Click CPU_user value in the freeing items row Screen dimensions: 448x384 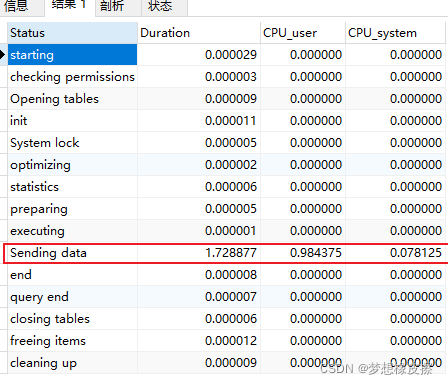pos(316,341)
